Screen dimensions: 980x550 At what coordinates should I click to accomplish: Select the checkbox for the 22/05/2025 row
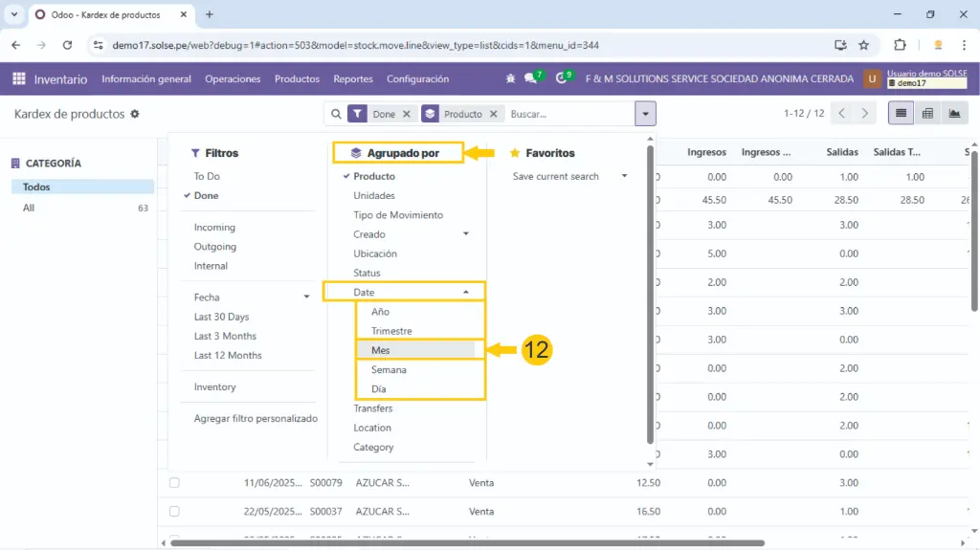click(x=174, y=511)
